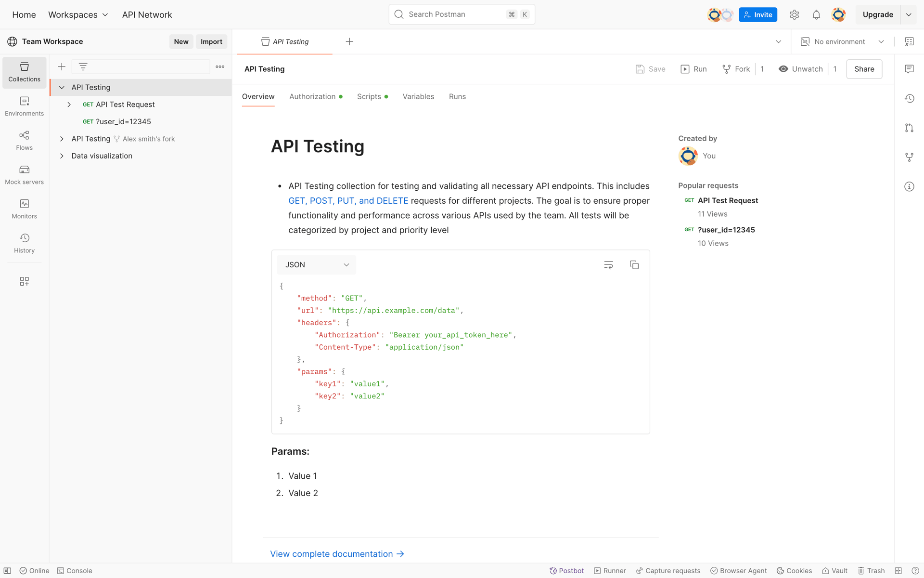Viewport: 924px width, 578px height.
Task: Expand the API Test Request item
Action: (x=69, y=105)
